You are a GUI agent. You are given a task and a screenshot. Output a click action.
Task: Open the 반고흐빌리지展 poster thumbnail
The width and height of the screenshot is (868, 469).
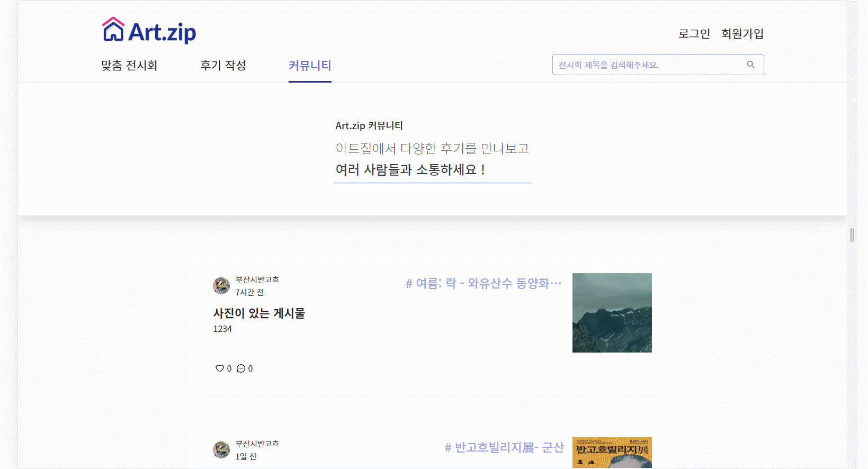[612, 453]
